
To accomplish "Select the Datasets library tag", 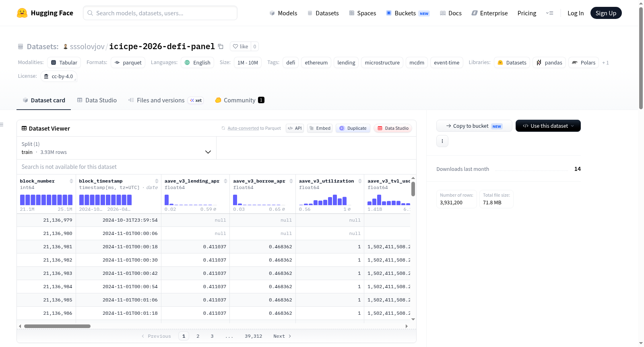I will point(512,62).
